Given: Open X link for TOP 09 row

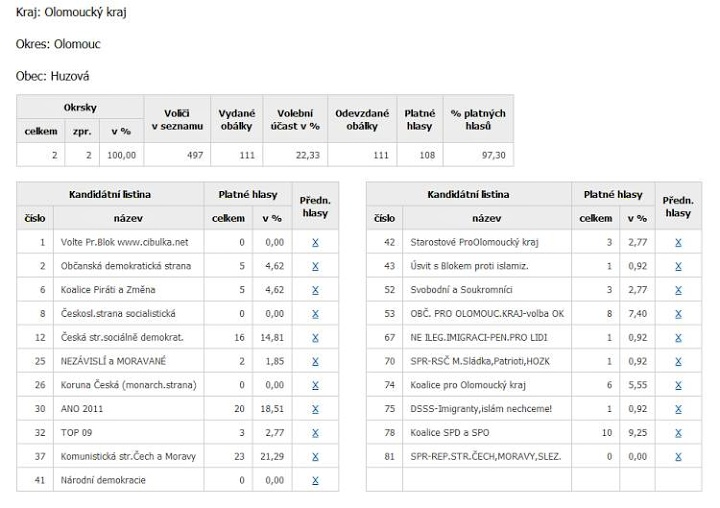Looking at the screenshot, I should pyautogui.click(x=315, y=433).
